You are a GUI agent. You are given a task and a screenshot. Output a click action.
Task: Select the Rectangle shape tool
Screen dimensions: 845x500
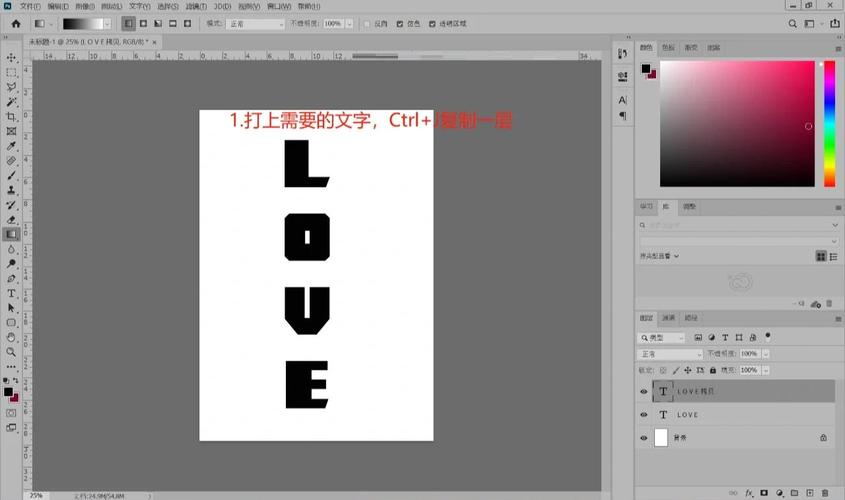click(x=11, y=322)
